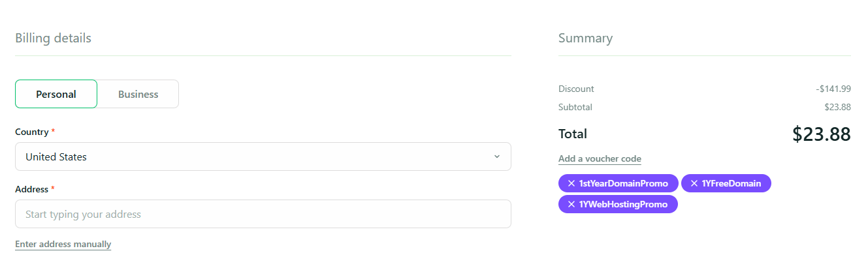Image resolution: width=868 pixels, height=268 pixels.
Task: Click the 1stYearDomainPromo voucher tag label
Action: click(623, 184)
